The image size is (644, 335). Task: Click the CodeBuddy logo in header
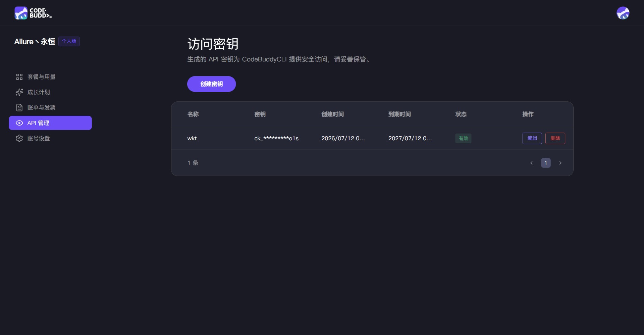pos(33,13)
